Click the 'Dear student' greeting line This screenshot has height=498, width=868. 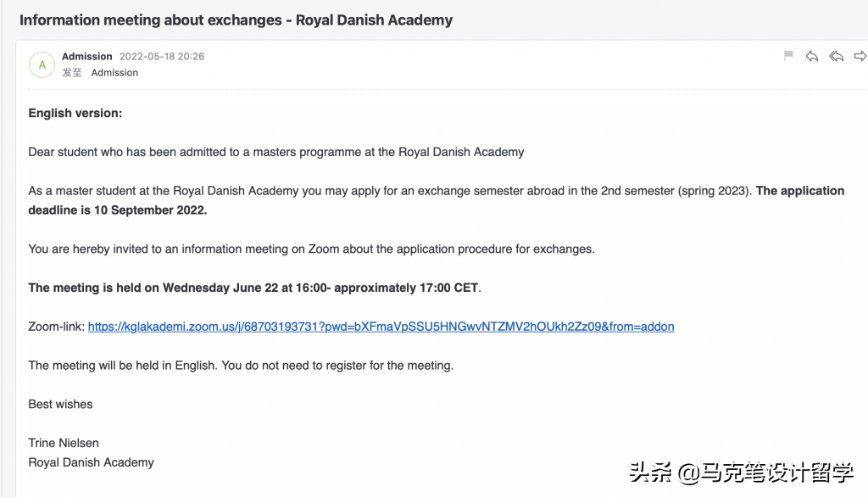276,152
